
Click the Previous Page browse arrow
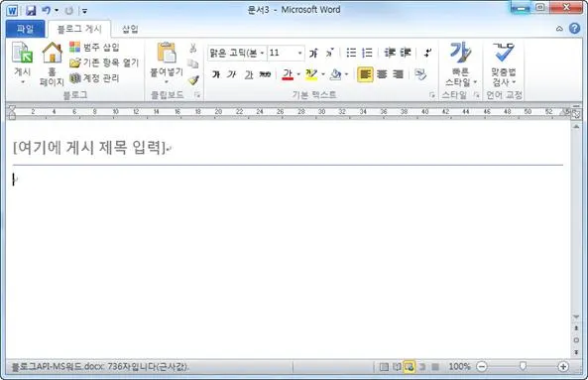[576, 328]
